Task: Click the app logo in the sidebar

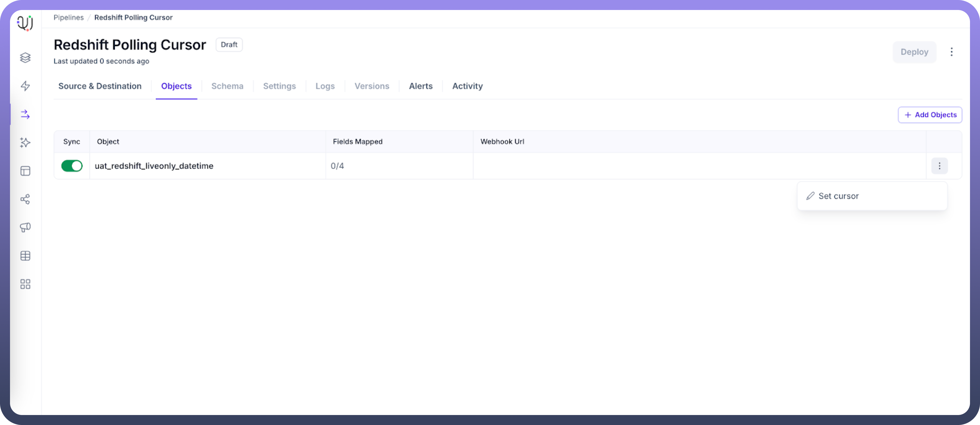Action: coord(25,23)
